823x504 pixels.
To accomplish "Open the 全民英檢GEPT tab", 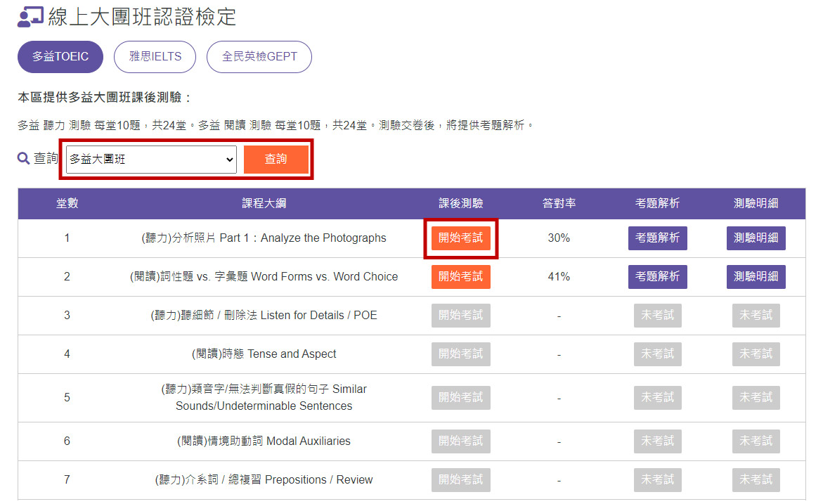I will pyautogui.click(x=259, y=57).
